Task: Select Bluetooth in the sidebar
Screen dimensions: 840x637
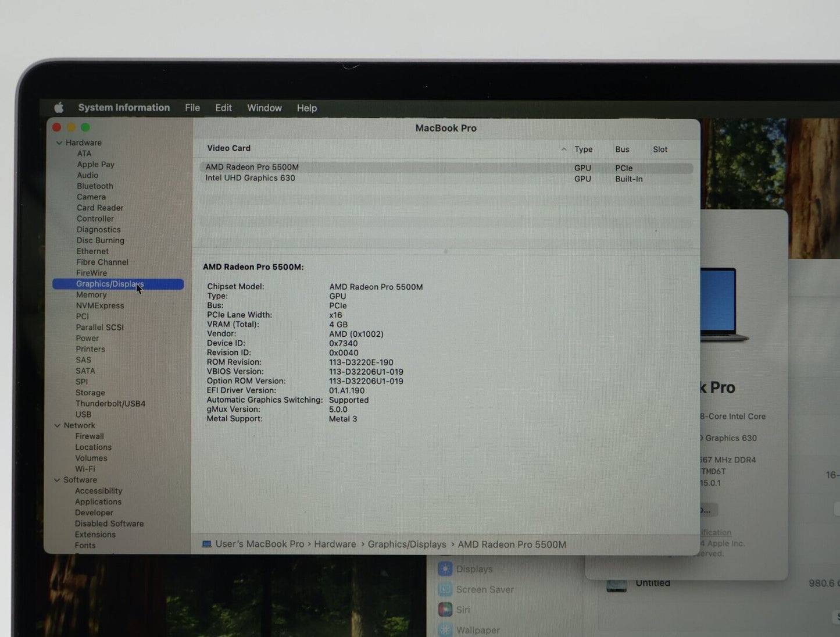Action: pyautogui.click(x=95, y=186)
